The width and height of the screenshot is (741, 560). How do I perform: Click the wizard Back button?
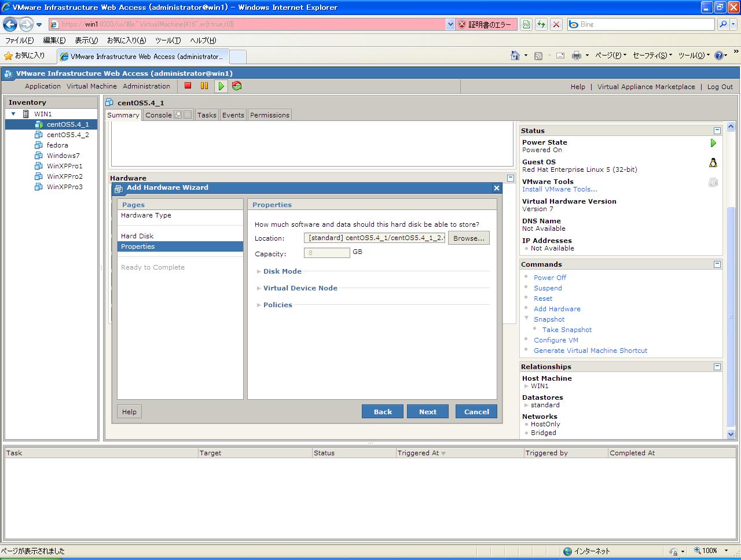383,411
